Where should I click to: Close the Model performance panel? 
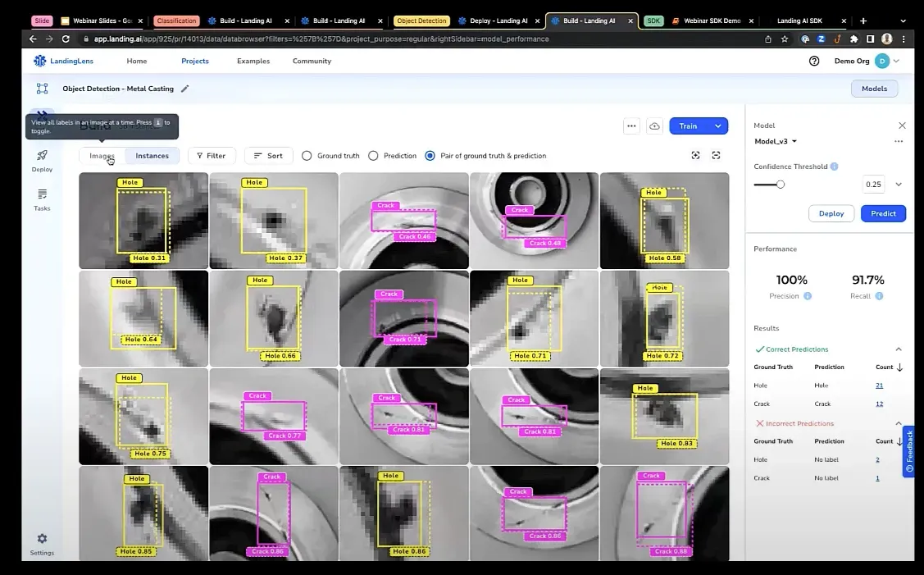pyautogui.click(x=902, y=125)
